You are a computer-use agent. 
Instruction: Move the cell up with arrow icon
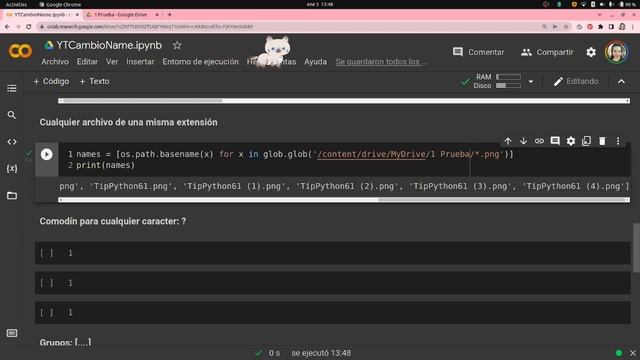(x=508, y=141)
